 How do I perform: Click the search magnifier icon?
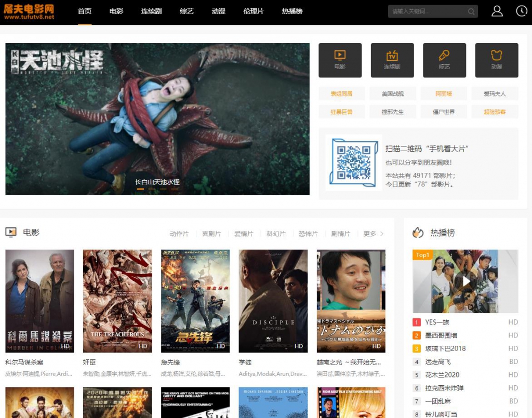click(x=471, y=11)
